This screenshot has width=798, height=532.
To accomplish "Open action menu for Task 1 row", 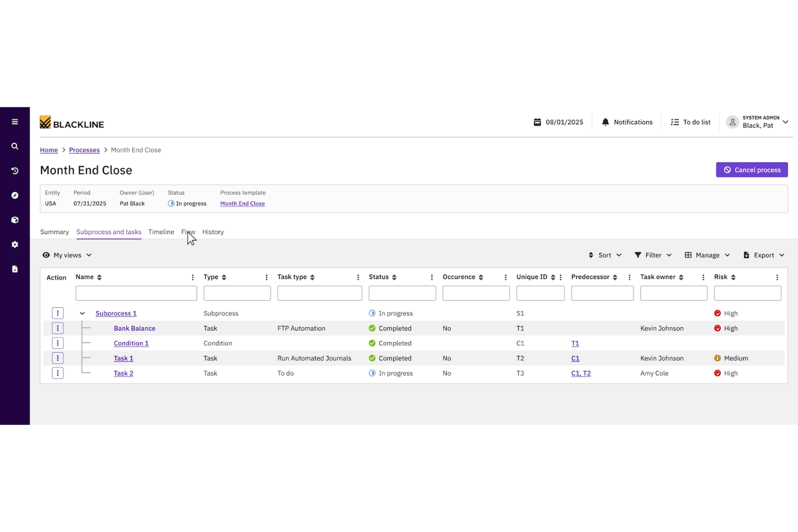I will tap(58, 358).
